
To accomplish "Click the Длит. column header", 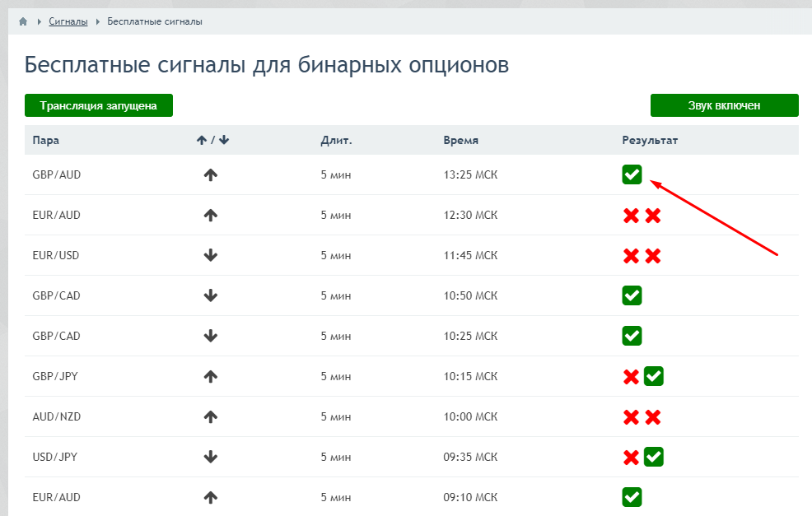I will pos(336,140).
